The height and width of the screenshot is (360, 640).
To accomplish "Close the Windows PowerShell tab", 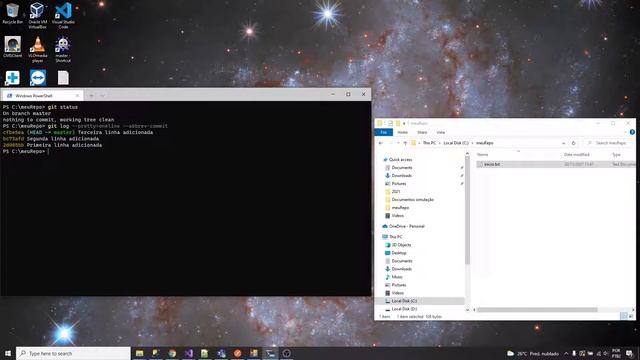I will tap(77, 96).
